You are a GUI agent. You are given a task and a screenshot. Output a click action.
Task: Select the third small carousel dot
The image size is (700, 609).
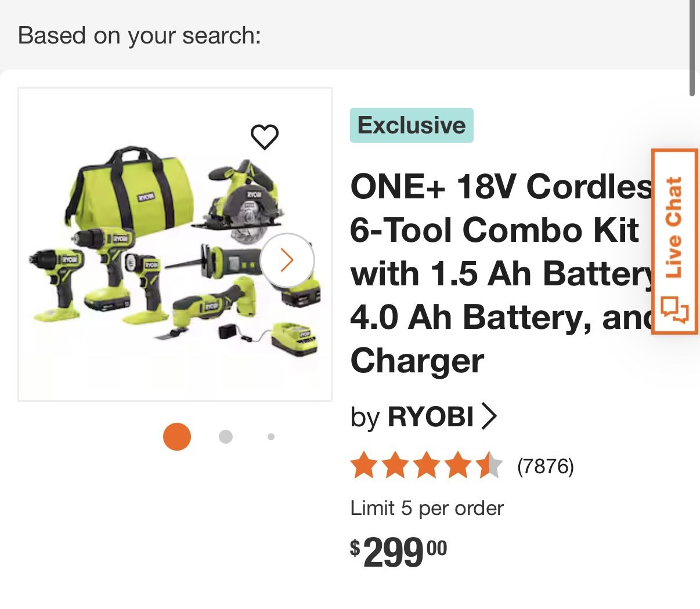[x=271, y=437]
